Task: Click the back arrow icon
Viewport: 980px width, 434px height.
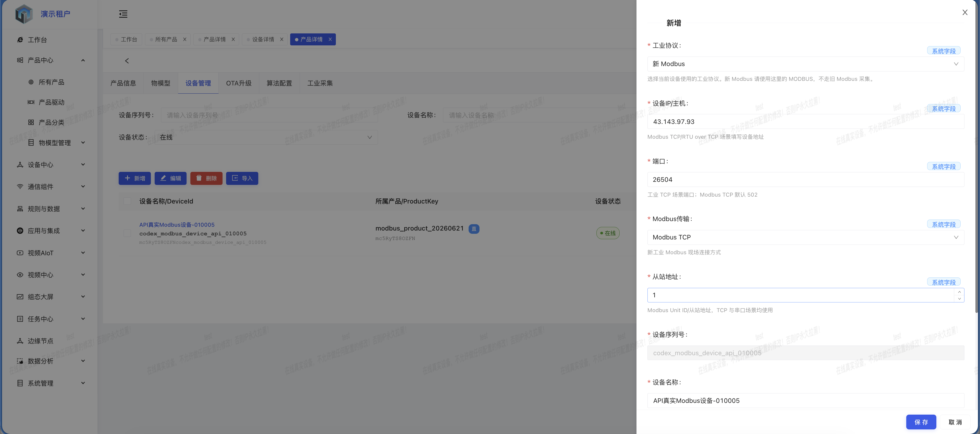Action: [127, 61]
